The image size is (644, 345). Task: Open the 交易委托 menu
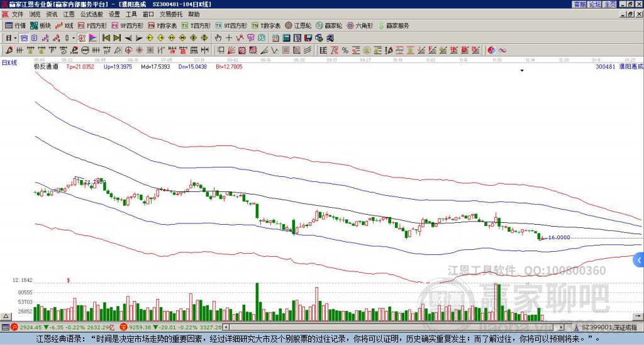(171, 14)
